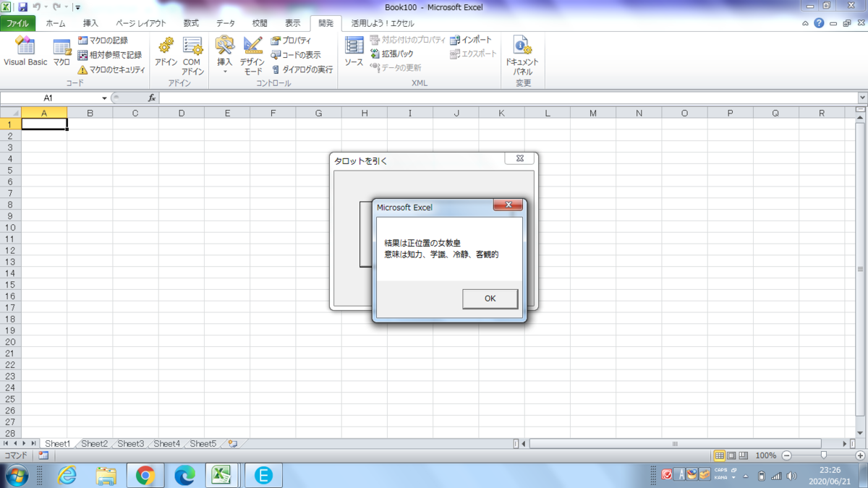This screenshot has width=868, height=488.
Task: Click コードの表示 view code
Action: (x=296, y=55)
